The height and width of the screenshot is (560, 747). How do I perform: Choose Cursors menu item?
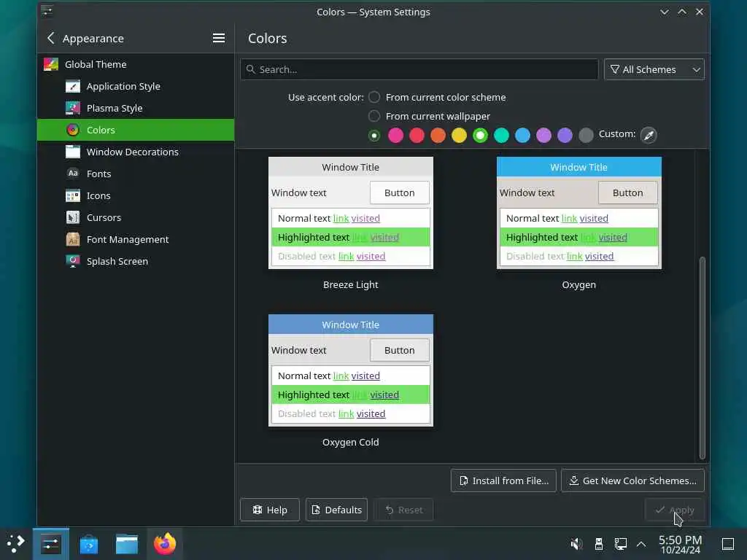(135, 217)
